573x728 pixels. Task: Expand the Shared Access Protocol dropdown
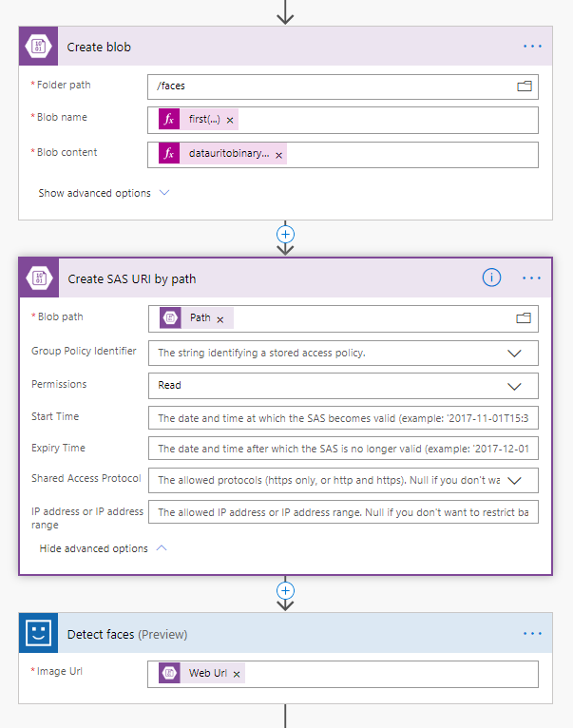pos(514,481)
